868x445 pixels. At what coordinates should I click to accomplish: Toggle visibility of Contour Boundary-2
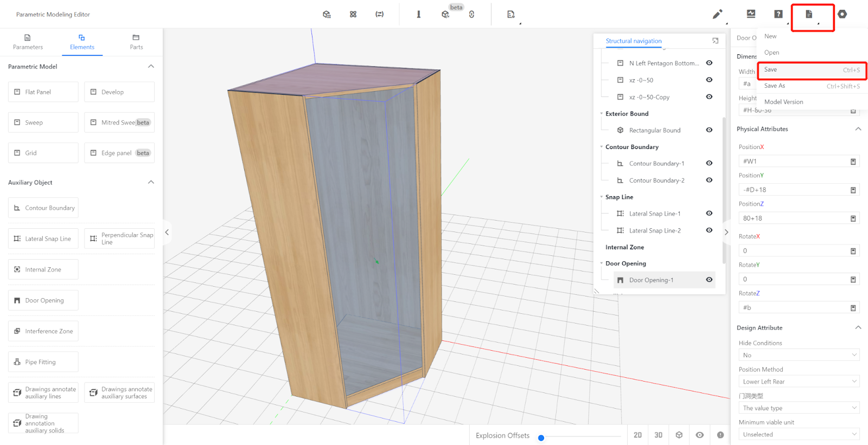709,180
